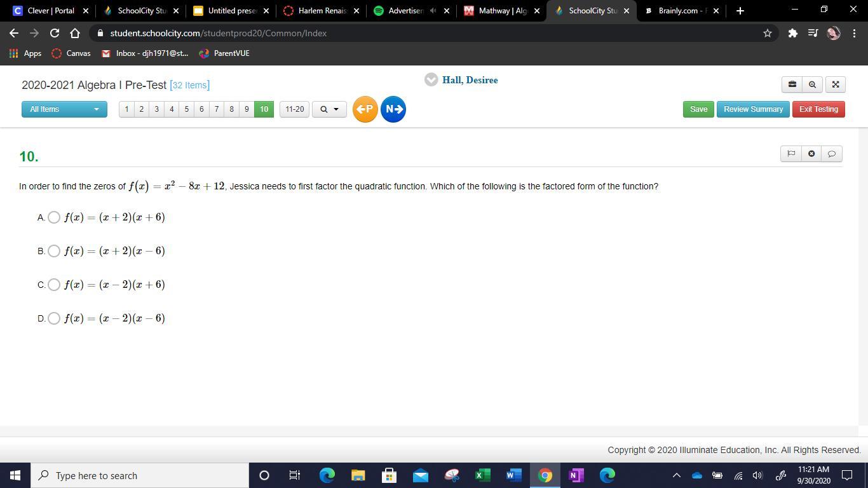The image size is (868, 488).
Task: Click the 32 Items link
Action: click(x=189, y=85)
